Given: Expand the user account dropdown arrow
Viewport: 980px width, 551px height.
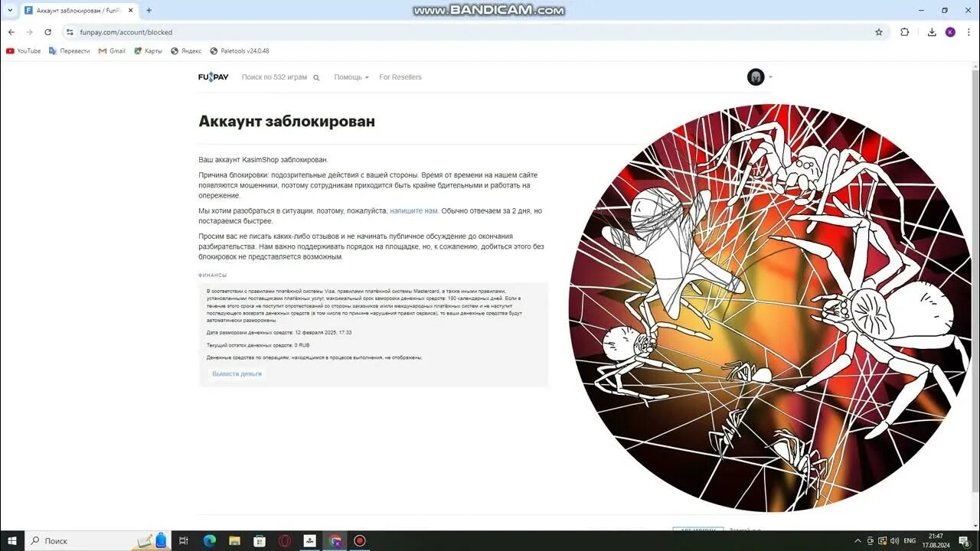Looking at the screenshot, I should pos(770,77).
